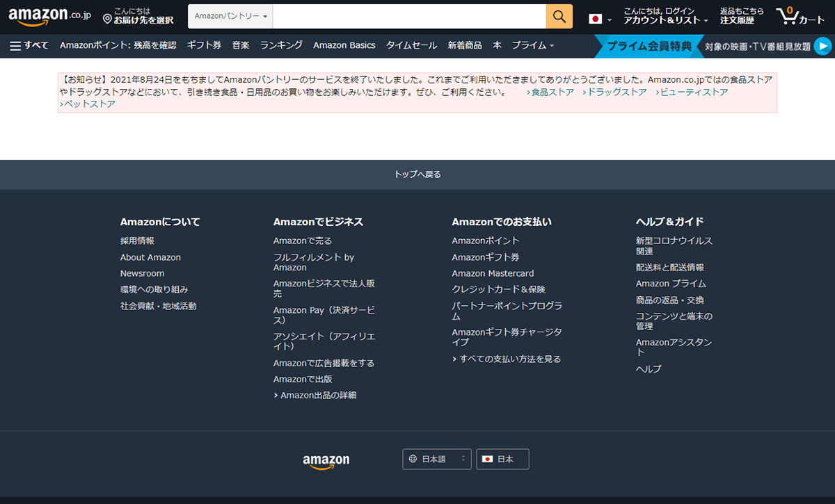Open Amazonギフト券チャージタイプ link
Screen dimensions: 835x504
(x=507, y=337)
